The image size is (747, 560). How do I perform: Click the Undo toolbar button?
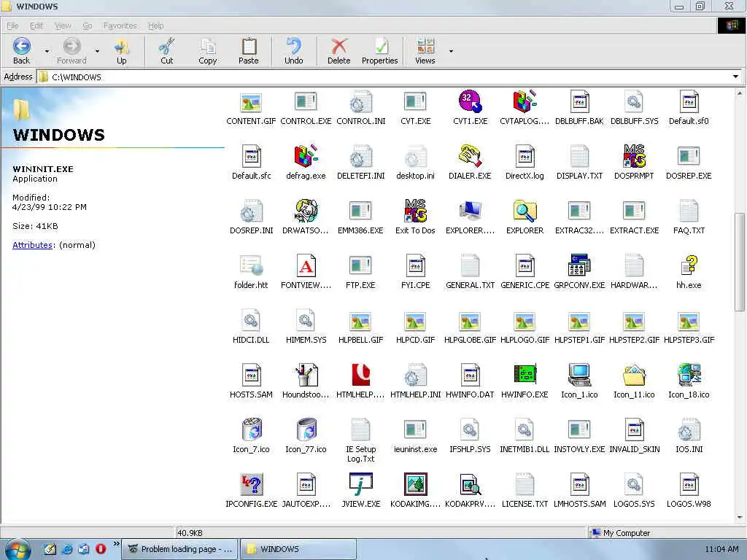click(x=293, y=50)
